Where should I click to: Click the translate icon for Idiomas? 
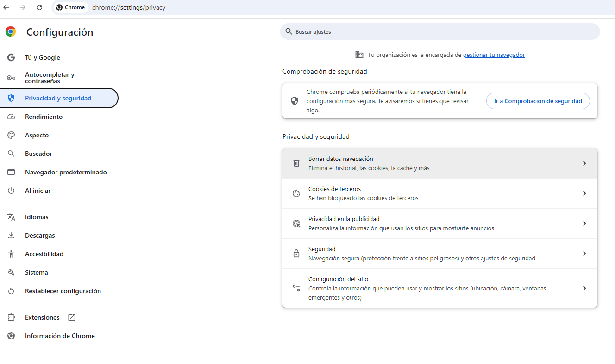coord(11,217)
